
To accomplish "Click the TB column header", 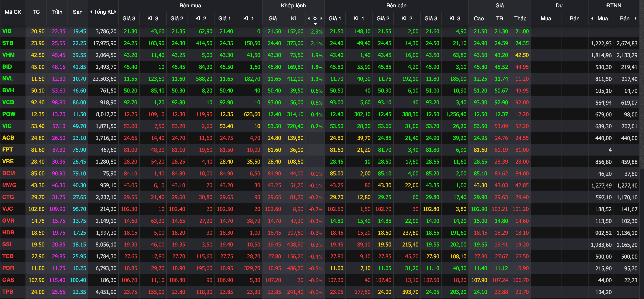I will (x=499, y=19).
